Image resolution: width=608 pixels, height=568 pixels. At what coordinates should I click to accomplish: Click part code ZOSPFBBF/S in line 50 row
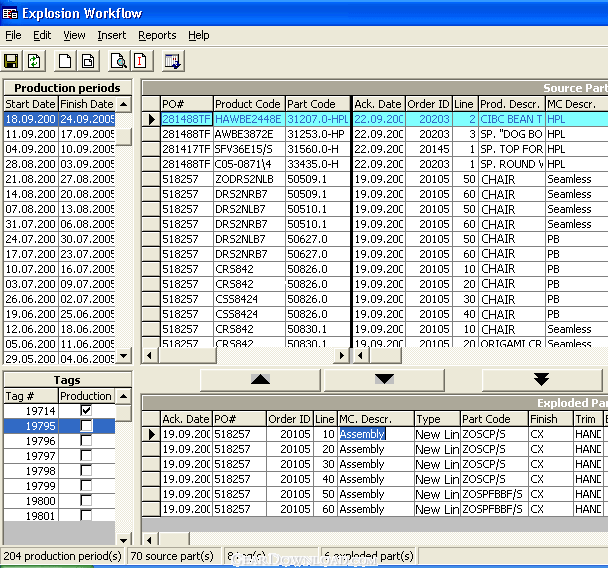[x=494, y=494]
